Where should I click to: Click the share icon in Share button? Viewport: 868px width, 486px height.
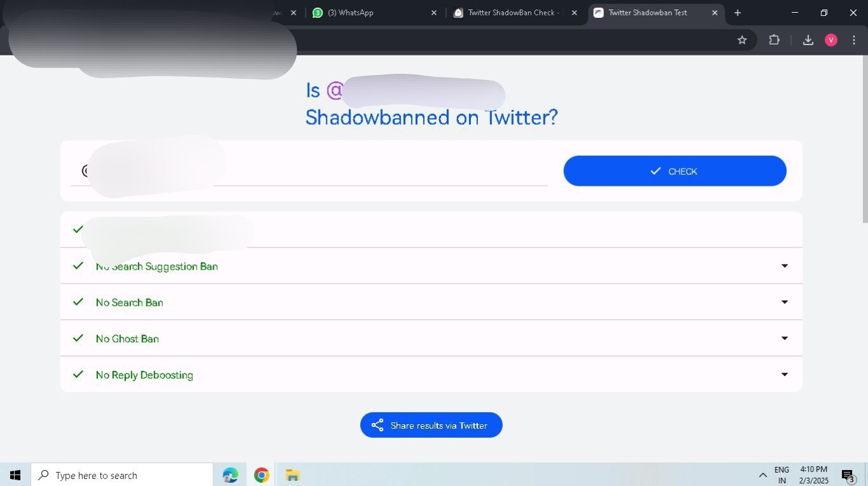click(377, 425)
